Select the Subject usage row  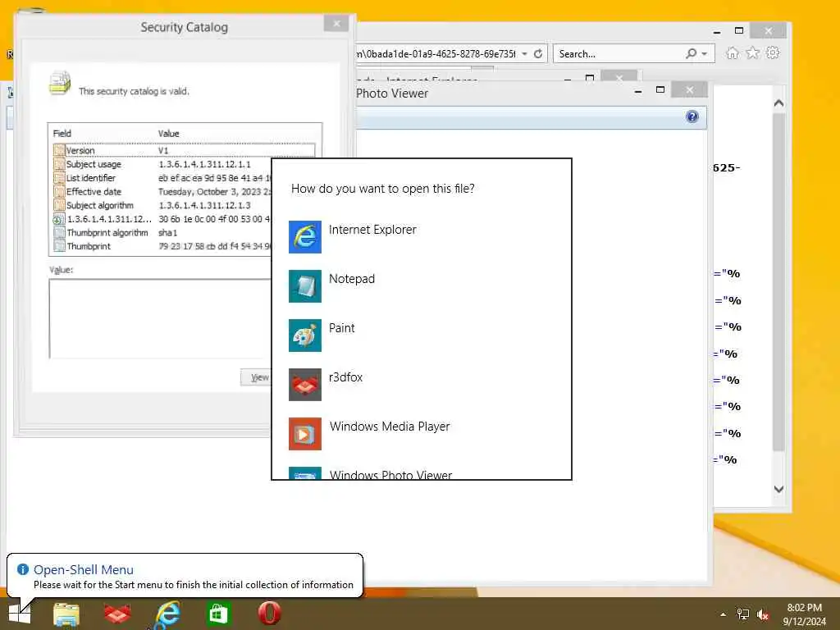pyautogui.click(x=161, y=164)
